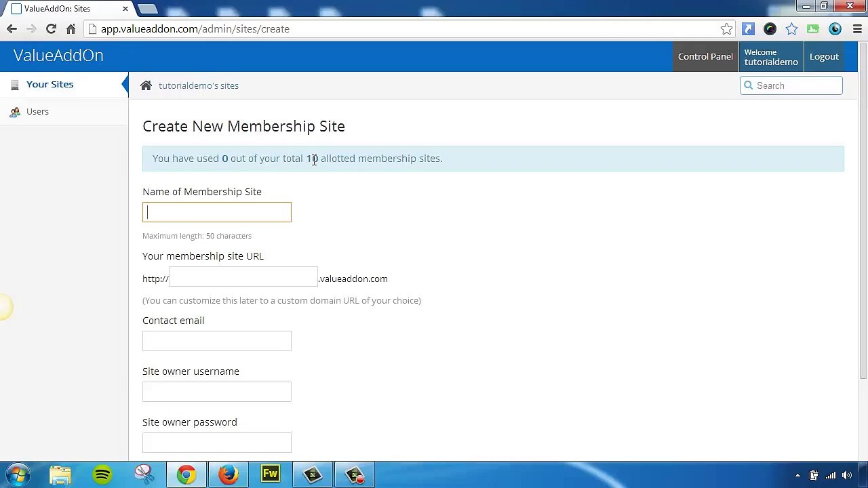Click the black circular extension icon
Screen dimensions: 868x488
tap(770, 29)
